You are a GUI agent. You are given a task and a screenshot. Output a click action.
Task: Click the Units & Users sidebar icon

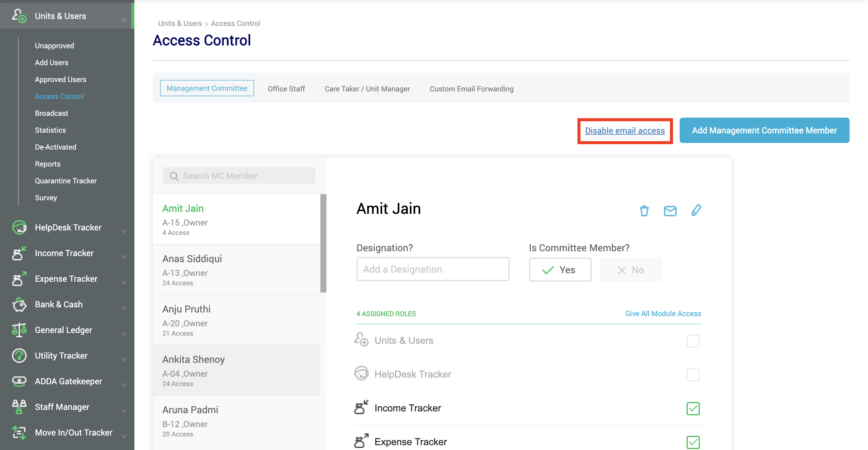tap(19, 16)
